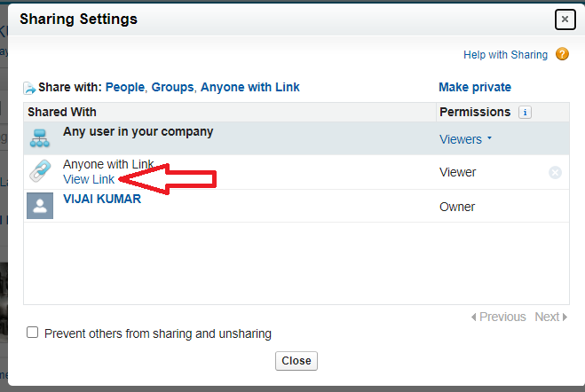585x392 pixels.
Task: Enable Prevent others from sharing checkbox
Action: 33,332
